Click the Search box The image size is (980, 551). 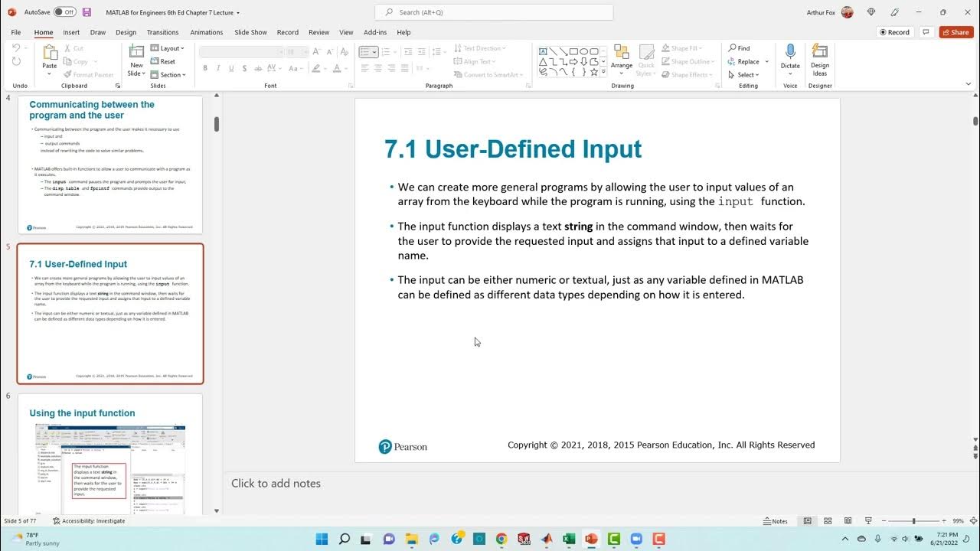(494, 12)
